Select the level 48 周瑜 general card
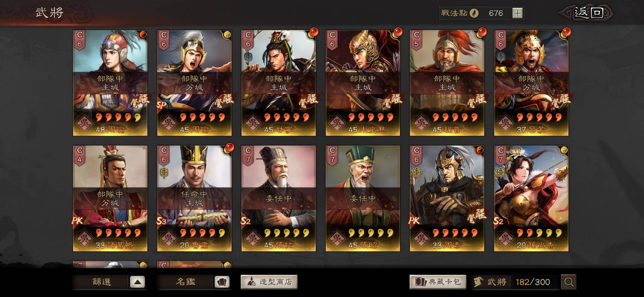Viewport: 644px width, 297px height. click(110, 83)
